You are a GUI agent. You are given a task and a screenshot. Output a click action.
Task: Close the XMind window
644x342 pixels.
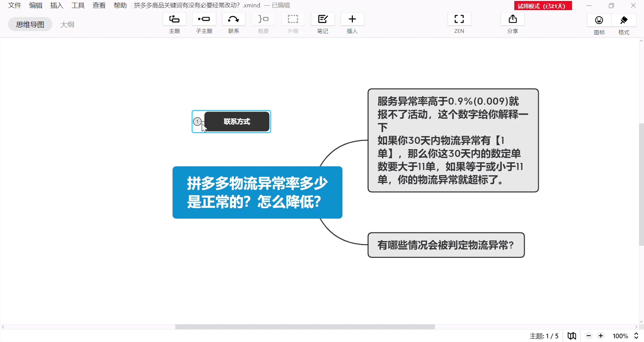(x=633, y=6)
